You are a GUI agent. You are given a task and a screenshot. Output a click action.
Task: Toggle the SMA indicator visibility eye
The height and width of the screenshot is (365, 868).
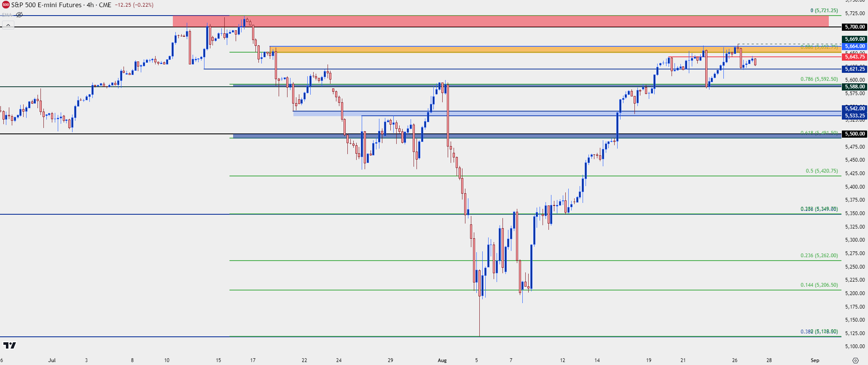19,15
